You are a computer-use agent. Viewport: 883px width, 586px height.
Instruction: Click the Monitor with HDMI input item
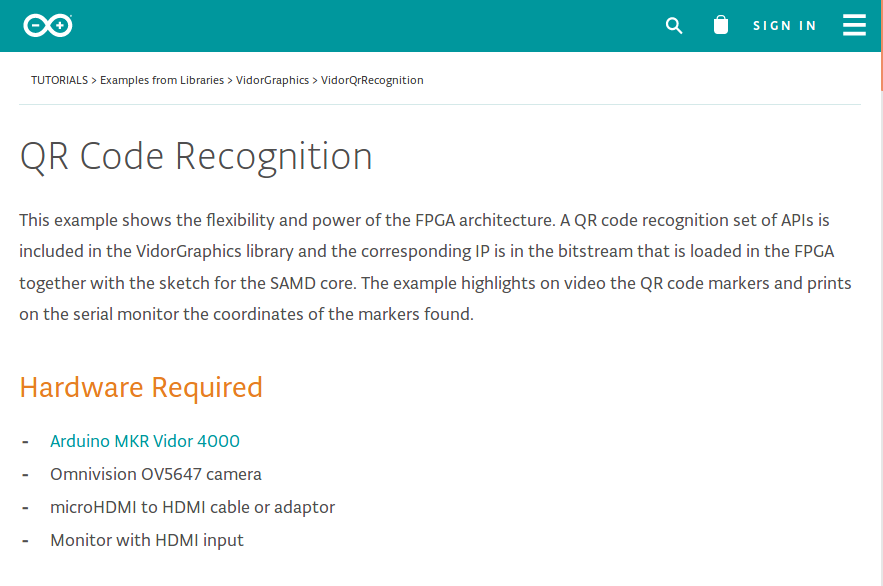[147, 540]
